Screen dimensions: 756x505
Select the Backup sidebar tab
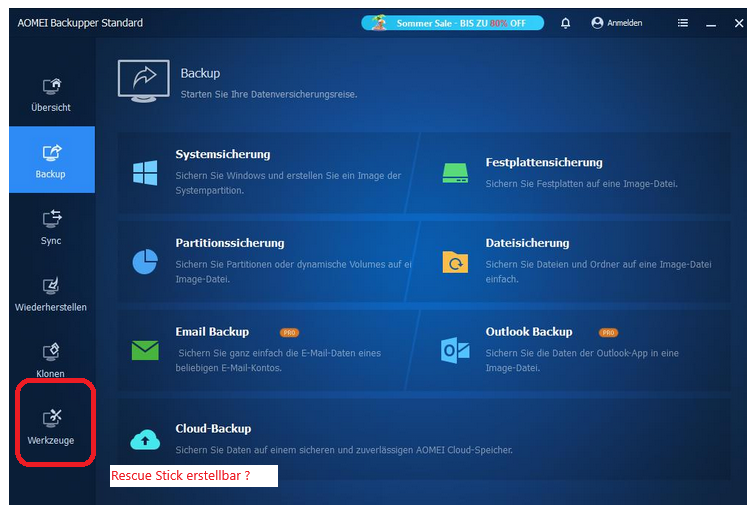(x=52, y=160)
